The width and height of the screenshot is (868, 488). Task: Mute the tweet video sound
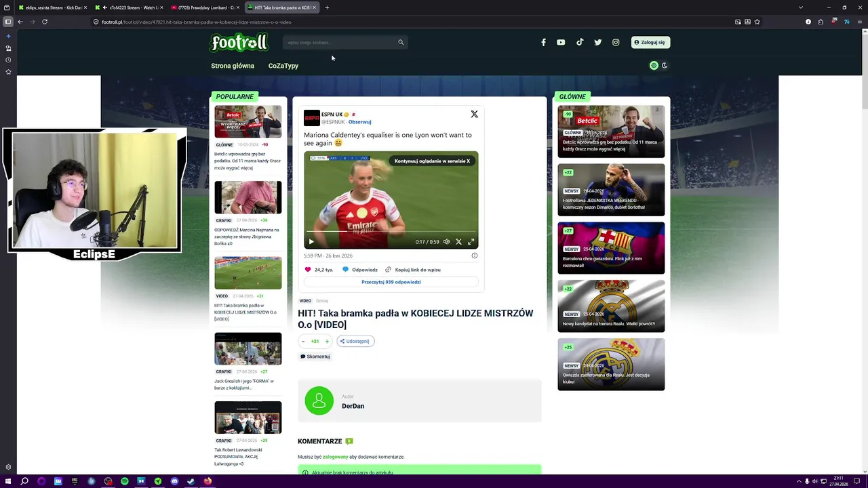pos(446,242)
